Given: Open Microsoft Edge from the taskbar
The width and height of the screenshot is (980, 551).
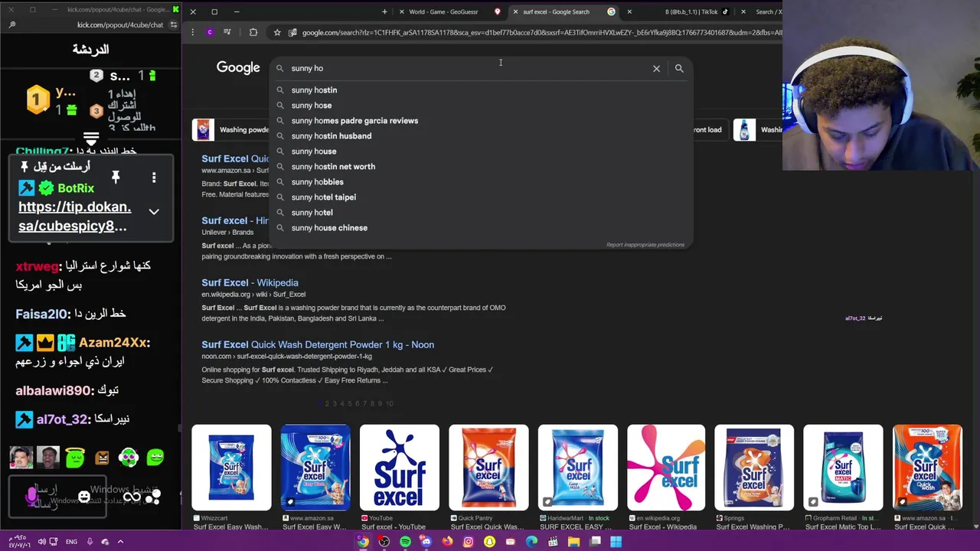Looking at the screenshot, I should 531,542.
